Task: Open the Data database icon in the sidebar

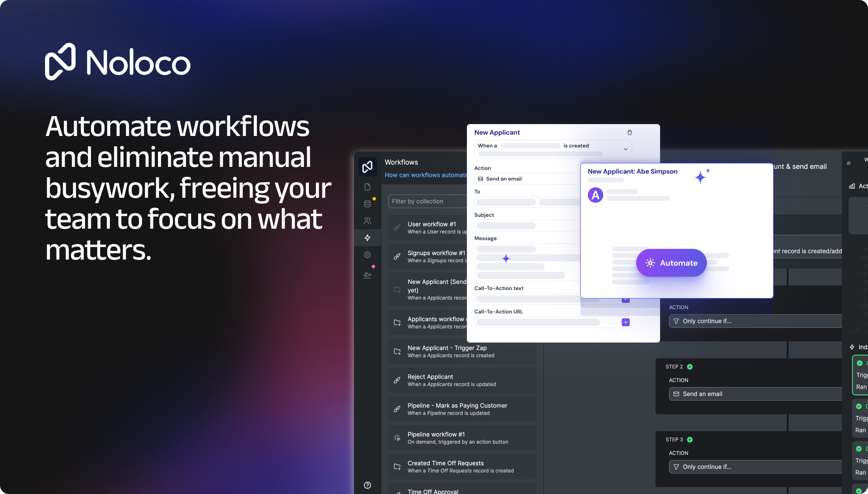Action: pyautogui.click(x=367, y=204)
